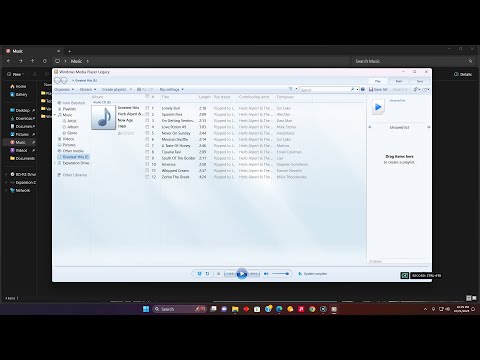The width and height of the screenshot is (480, 360).
Task: Adjust the volume slider
Action: coord(280,274)
